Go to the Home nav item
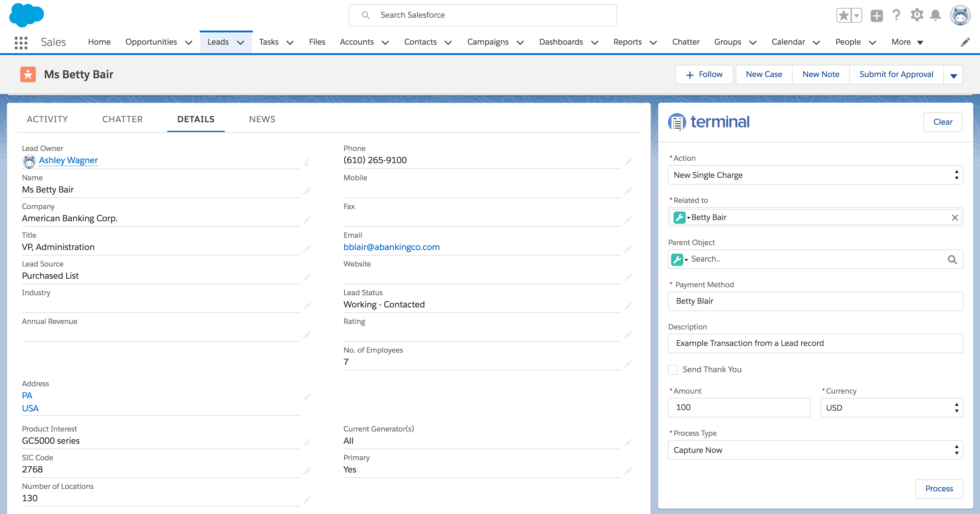Screen dimensions: 980x514 click(x=99, y=42)
